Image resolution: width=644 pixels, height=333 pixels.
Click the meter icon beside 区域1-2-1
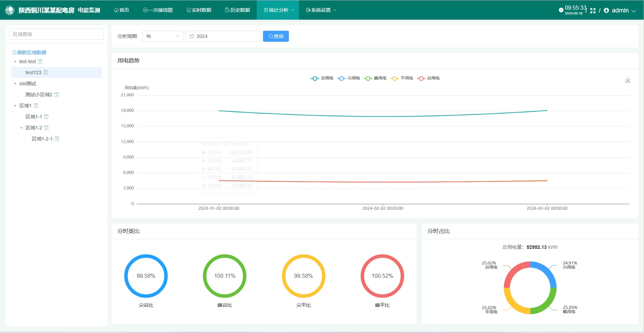57,139
